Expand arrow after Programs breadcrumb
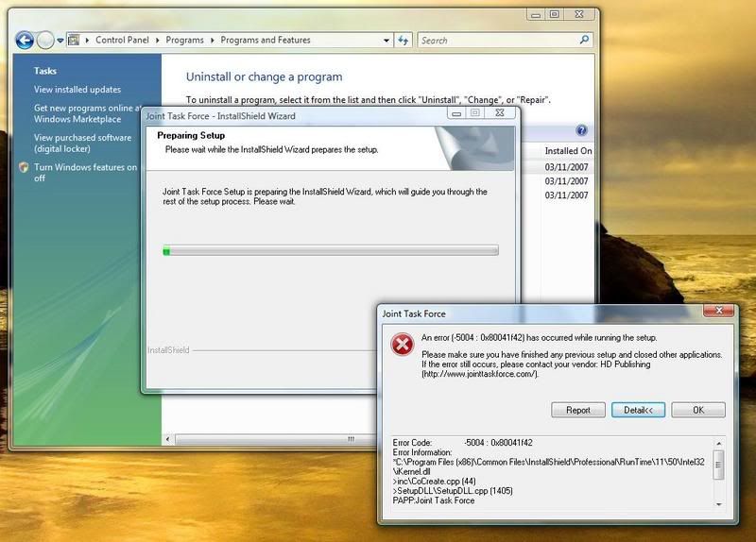Screen dimensions: 756x542 pyautogui.click(x=212, y=41)
